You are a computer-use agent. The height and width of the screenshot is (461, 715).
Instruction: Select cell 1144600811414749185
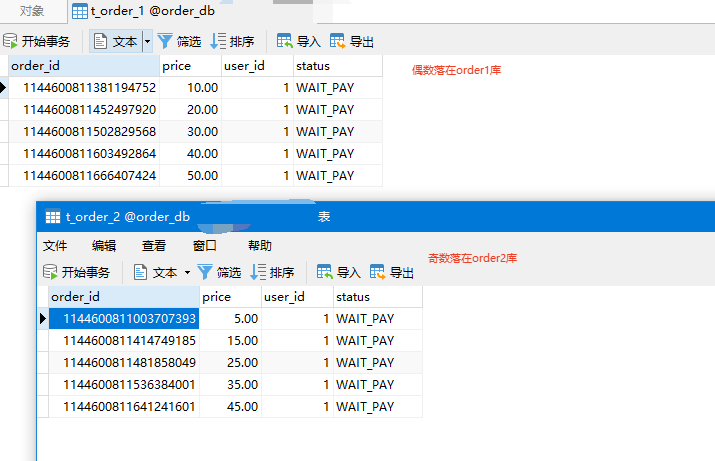(124, 341)
